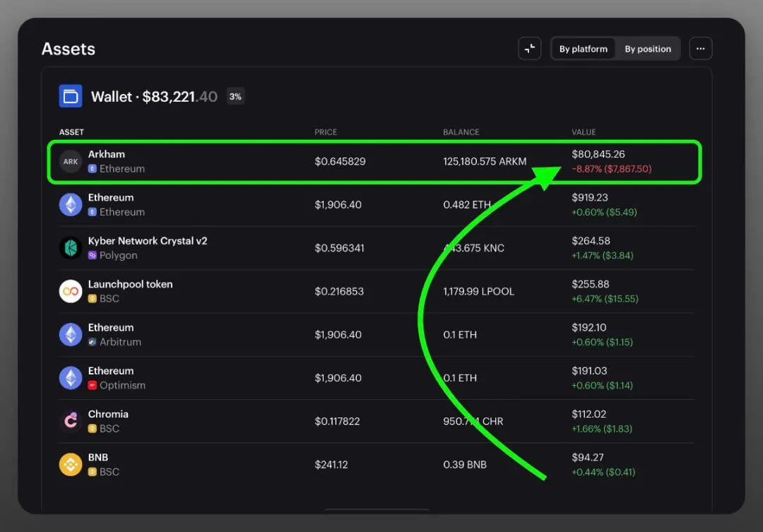This screenshot has height=532, width=763.
Task: Select the $0.117822 Chromia price
Action: 337,422
